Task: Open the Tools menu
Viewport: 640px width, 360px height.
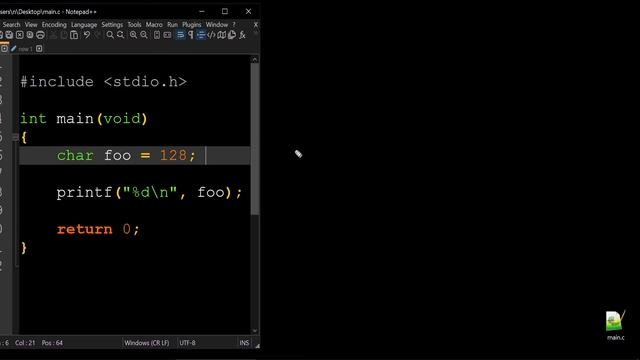Action: click(134, 24)
